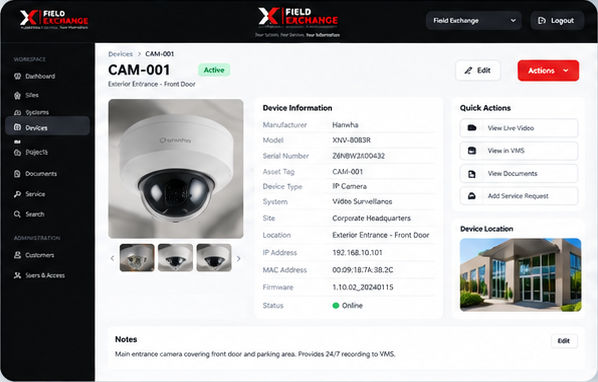
Task: Click the Users & Access icon
Action: point(17,275)
